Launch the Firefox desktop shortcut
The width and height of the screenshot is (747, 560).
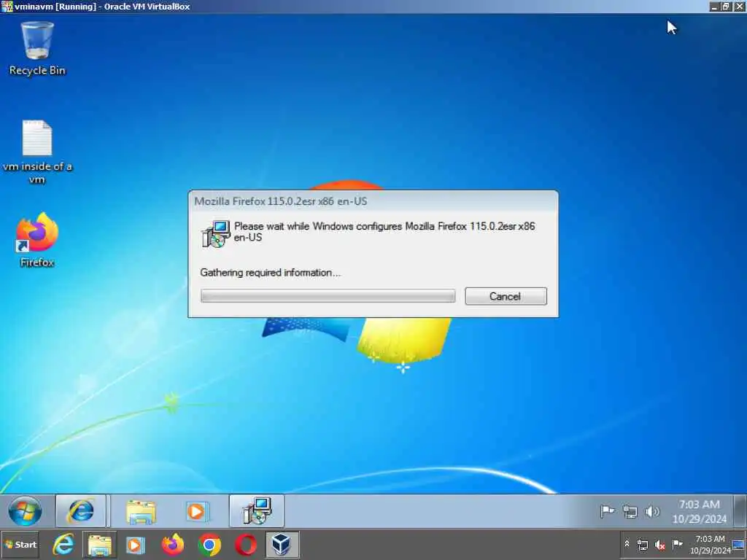pyautogui.click(x=37, y=240)
